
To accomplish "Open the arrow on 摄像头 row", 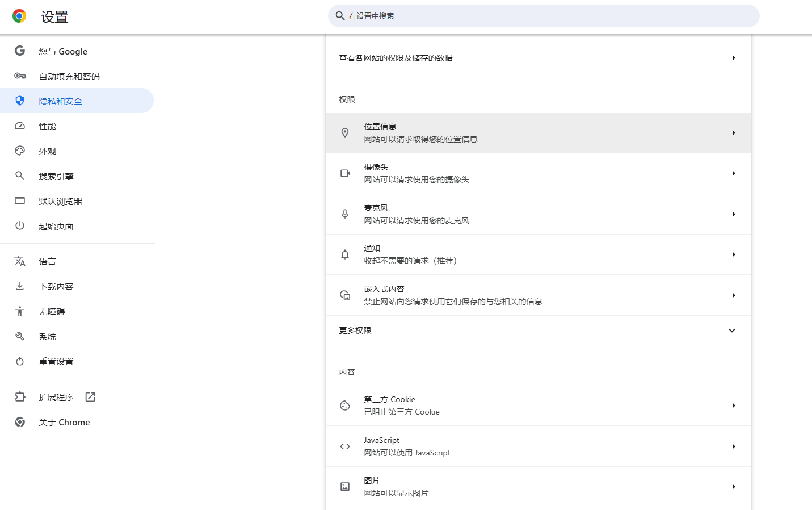I will [x=734, y=173].
